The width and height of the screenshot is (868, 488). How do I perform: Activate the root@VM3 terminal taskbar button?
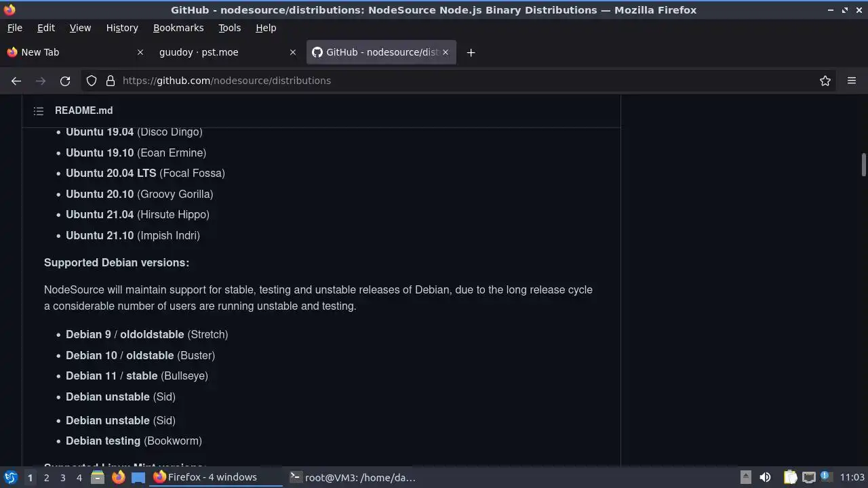pyautogui.click(x=353, y=477)
